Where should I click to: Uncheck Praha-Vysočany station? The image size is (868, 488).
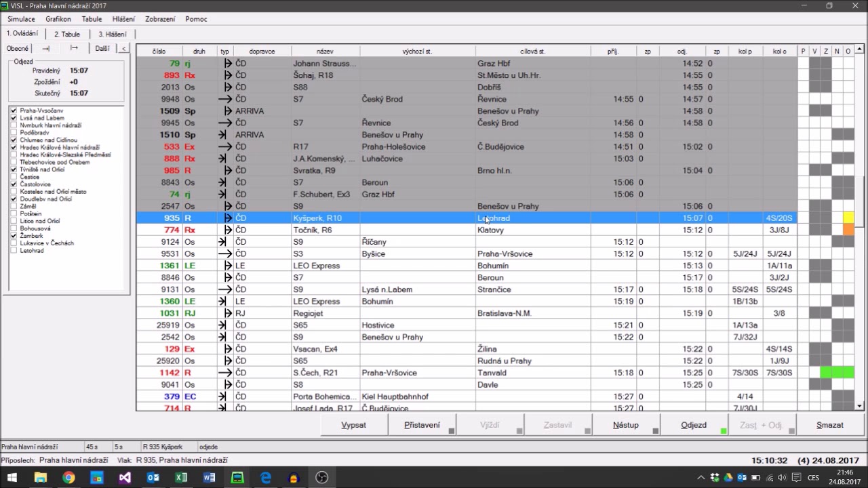(14, 110)
